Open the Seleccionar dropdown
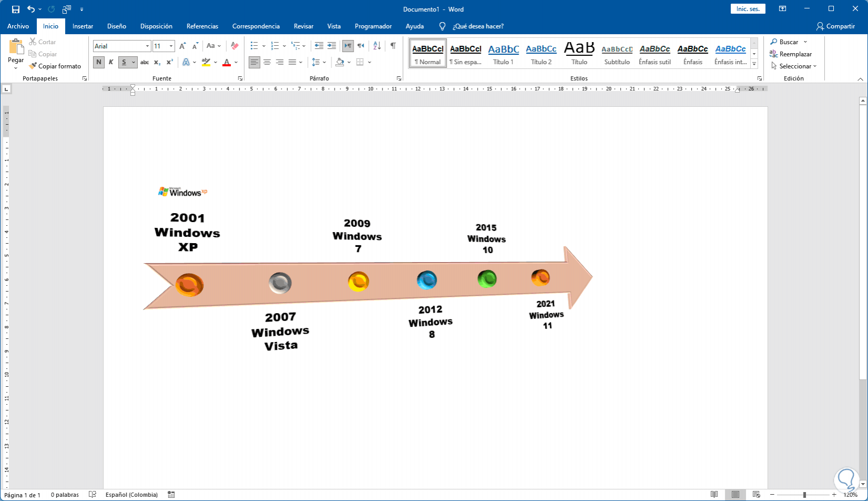The width and height of the screenshot is (868, 501). point(794,66)
